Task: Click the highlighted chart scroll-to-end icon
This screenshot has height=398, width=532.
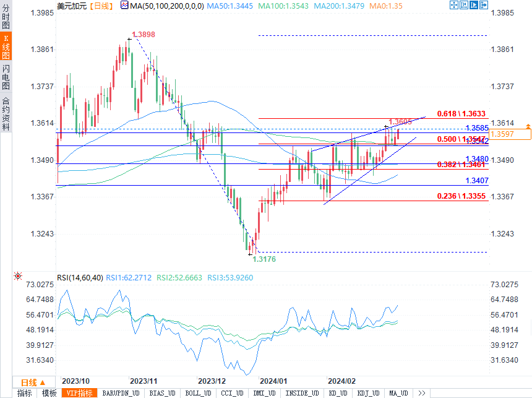Action: [474, 5]
